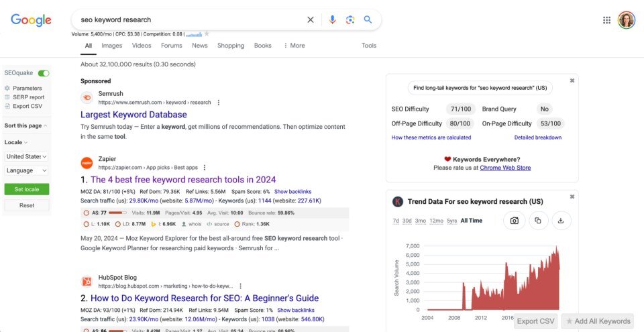Select the 5yrs trend range
The width and height of the screenshot is (644, 332).
click(x=451, y=221)
